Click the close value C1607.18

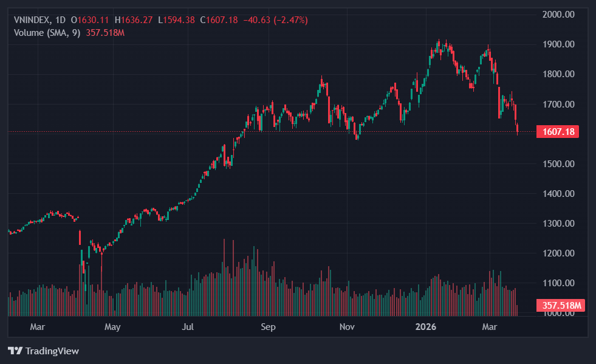[219, 20]
